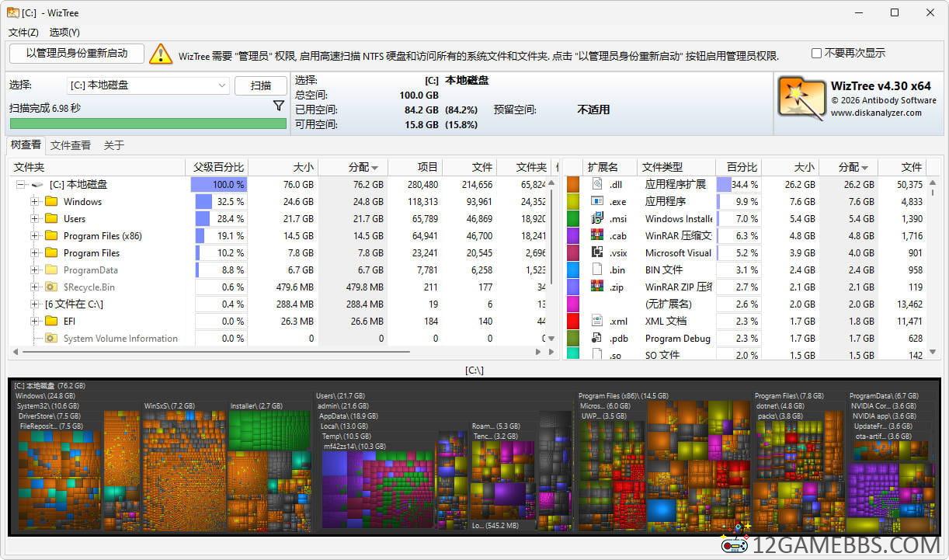Expand the Program Files (x86) node
Screen dimensions: 949x560
pyautogui.click(x=34, y=236)
